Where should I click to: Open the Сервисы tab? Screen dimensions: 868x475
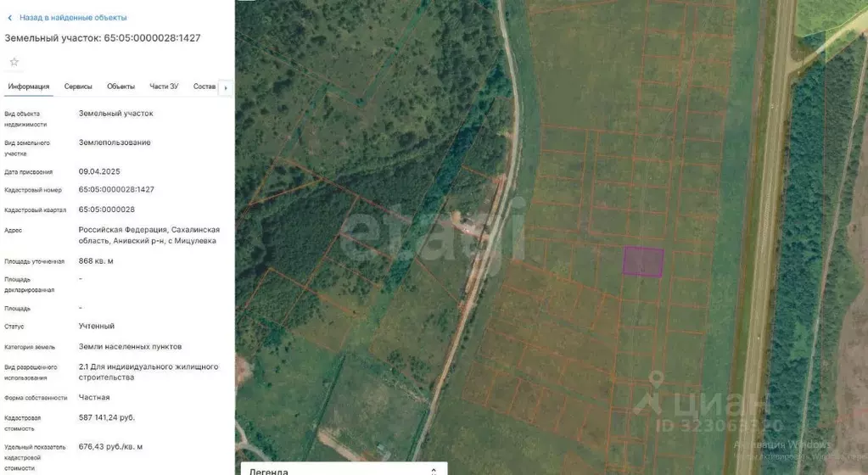(78, 87)
